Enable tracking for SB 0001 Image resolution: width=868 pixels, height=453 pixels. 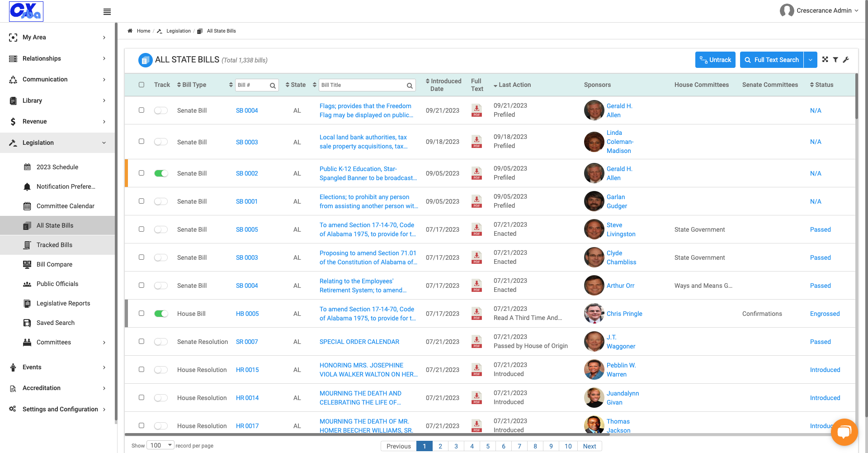pyautogui.click(x=161, y=201)
